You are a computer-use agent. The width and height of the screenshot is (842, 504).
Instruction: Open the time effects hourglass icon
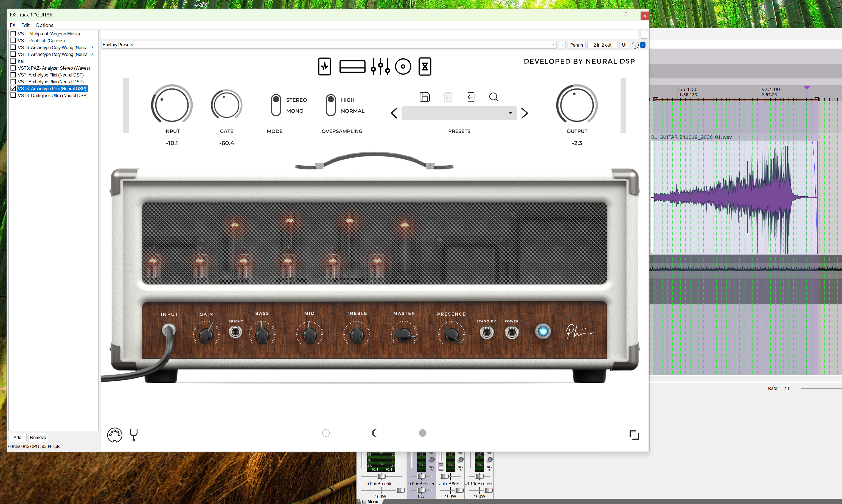(425, 67)
